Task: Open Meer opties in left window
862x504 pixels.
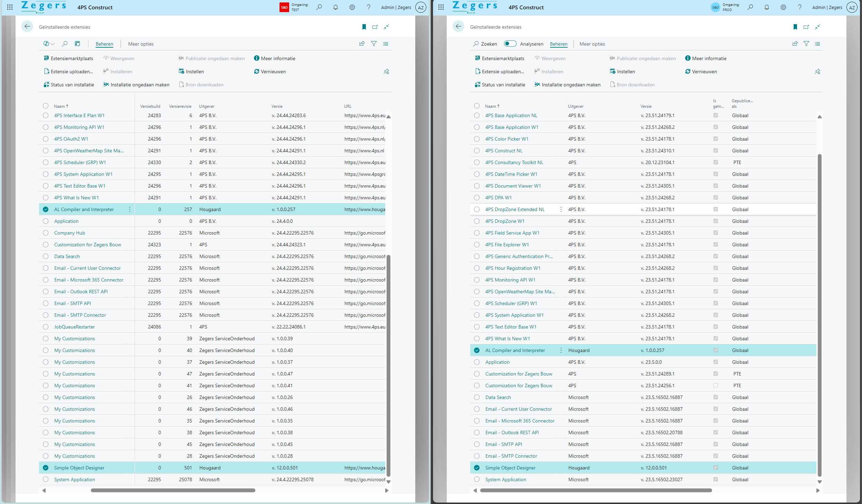Action: tap(141, 44)
